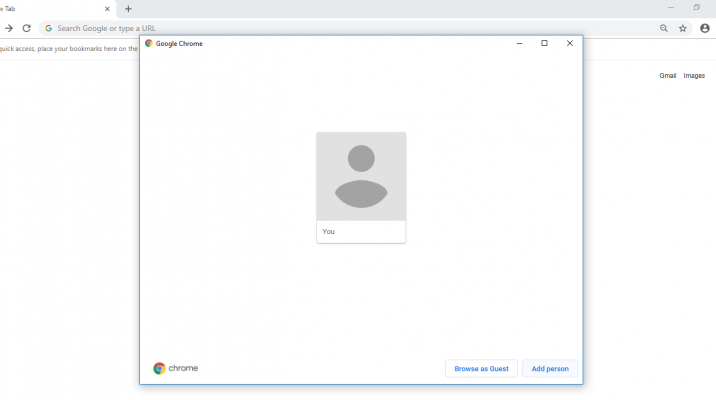
Task: Open a new tab with the plus button
Action: point(128,9)
